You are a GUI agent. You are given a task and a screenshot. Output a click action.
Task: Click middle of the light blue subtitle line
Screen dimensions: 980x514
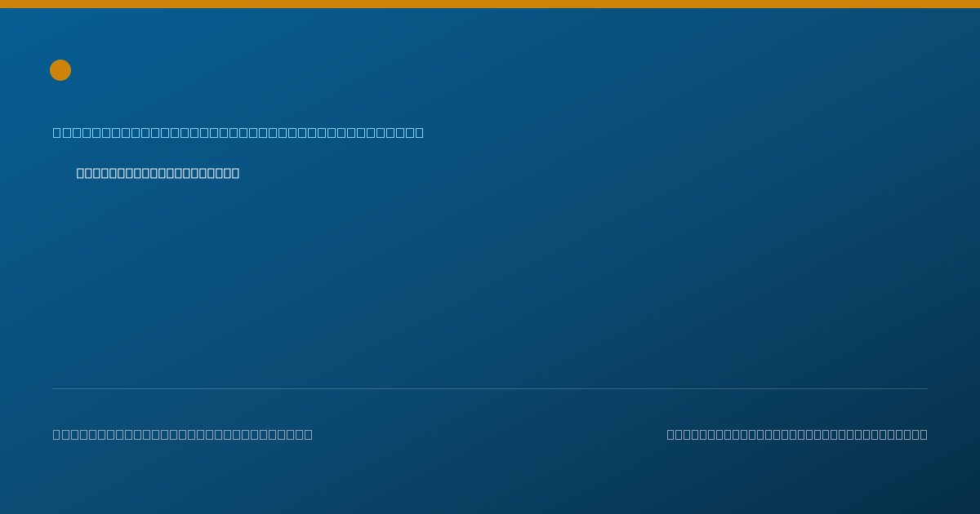point(238,132)
